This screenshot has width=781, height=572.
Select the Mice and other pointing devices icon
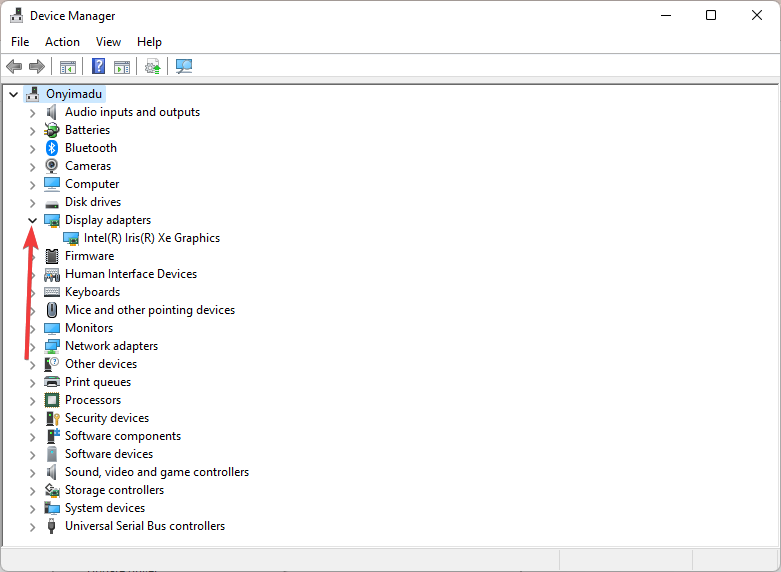pos(52,310)
